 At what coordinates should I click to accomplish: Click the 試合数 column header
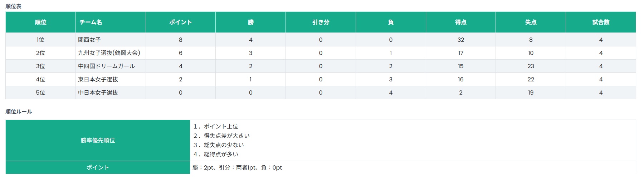[x=601, y=22]
